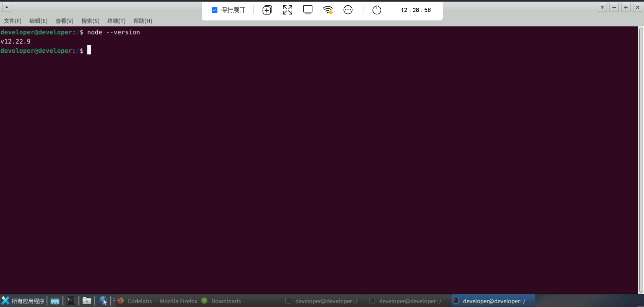Minimize the terminal window
Viewport: 644px width, 307px height.
pyautogui.click(x=614, y=7)
